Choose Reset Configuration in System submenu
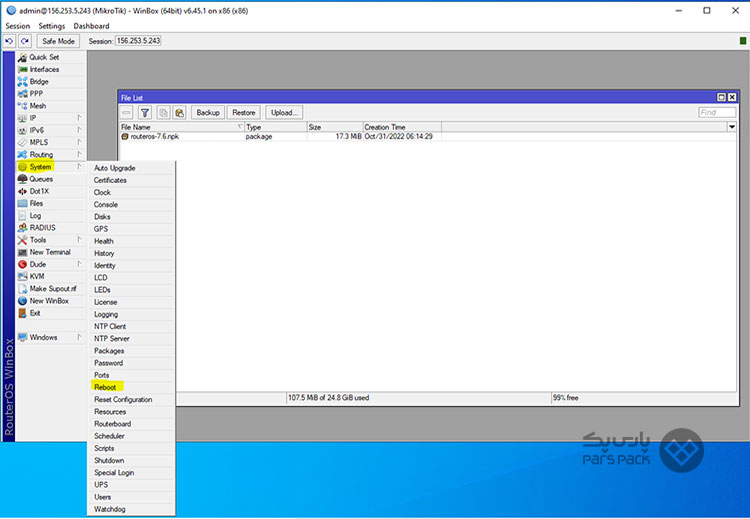 (131, 399)
